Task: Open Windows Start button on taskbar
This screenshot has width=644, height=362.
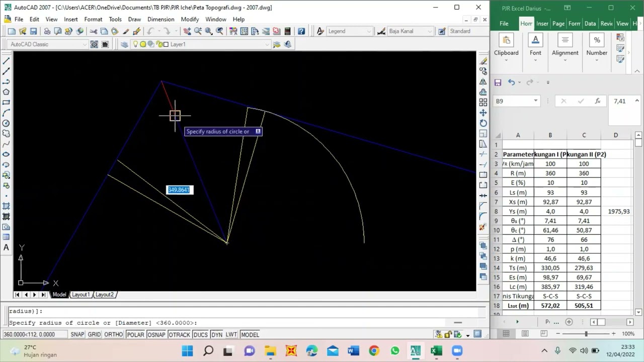Action: (x=187, y=350)
